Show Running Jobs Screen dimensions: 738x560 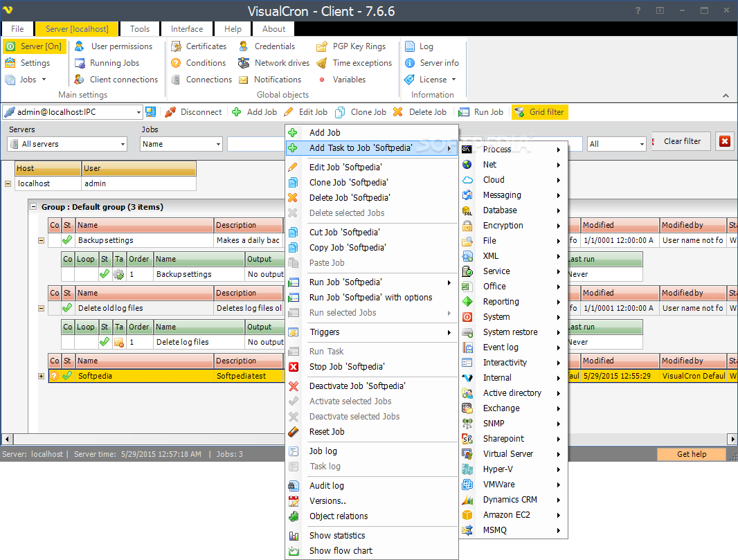pos(107,62)
